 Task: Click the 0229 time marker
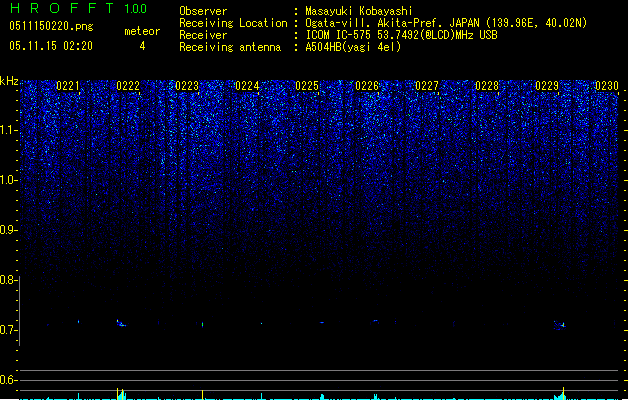tap(547, 85)
